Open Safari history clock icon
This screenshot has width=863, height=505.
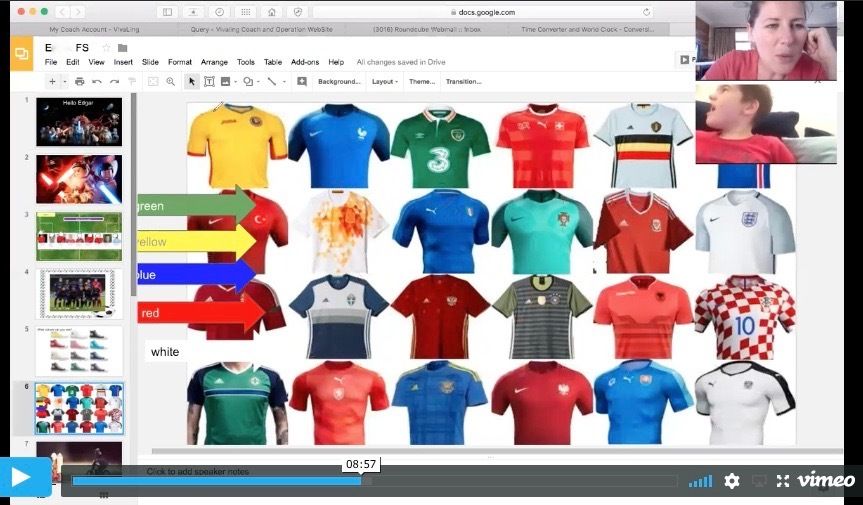click(x=220, y=12)
